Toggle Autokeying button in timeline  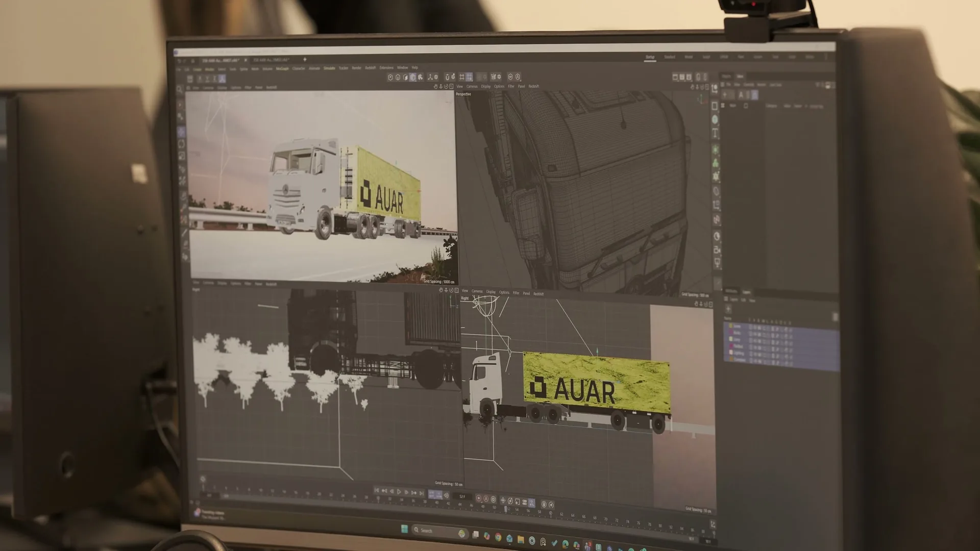[x=486, y=499]
